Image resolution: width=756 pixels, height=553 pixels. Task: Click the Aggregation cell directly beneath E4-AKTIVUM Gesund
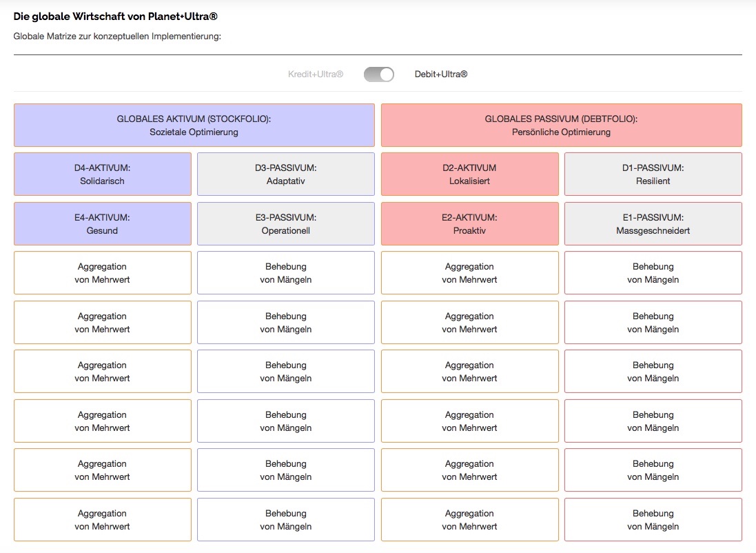pos(103,273)
